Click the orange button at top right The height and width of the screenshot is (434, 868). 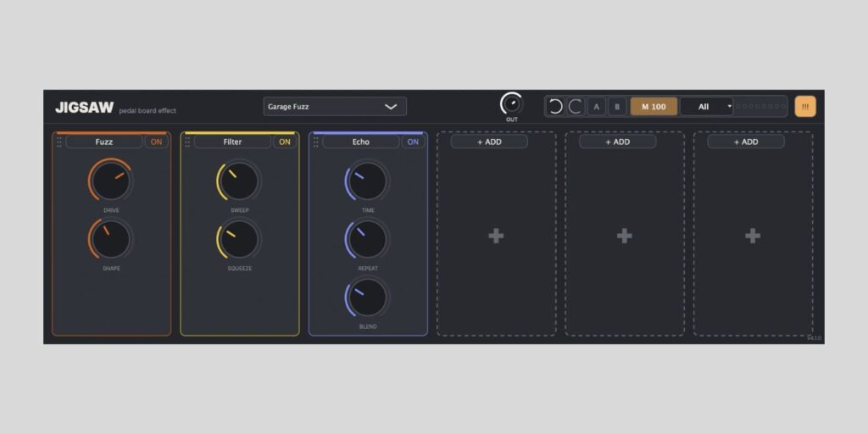[805, 106]
